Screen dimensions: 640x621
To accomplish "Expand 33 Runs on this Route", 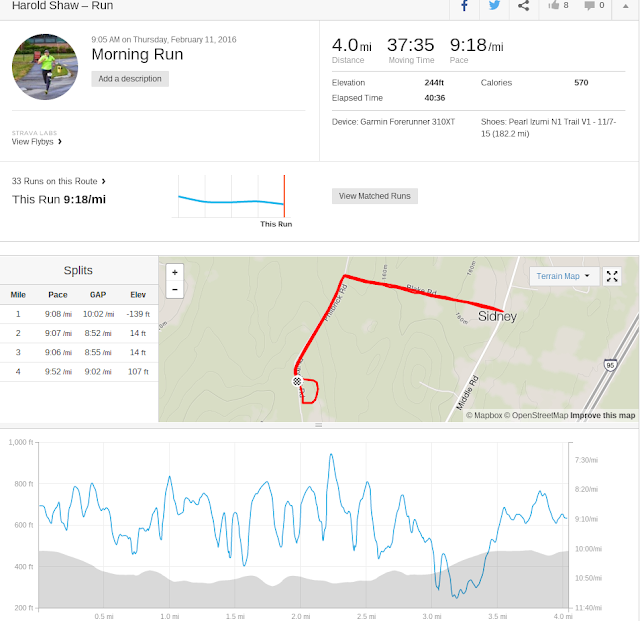I will (59, 181).
